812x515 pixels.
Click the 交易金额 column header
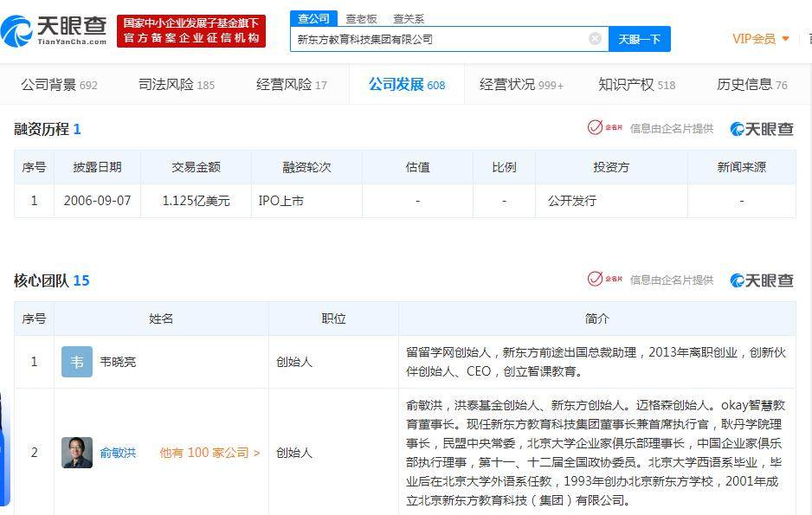pos(197,167)
